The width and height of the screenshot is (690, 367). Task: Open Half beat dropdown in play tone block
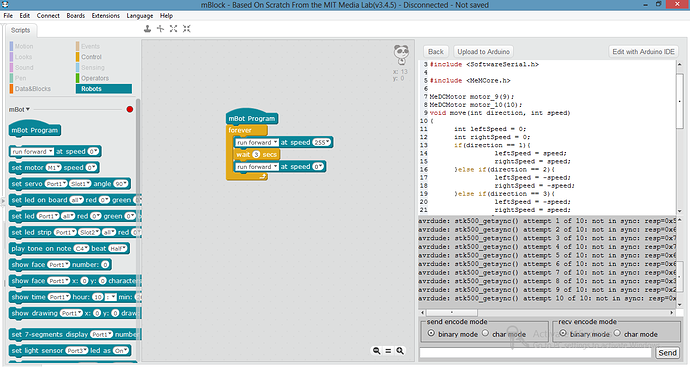tap(117, 248)
